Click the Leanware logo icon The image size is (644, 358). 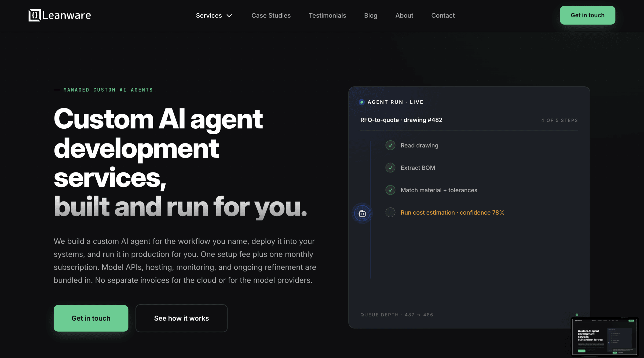[35, 15]
